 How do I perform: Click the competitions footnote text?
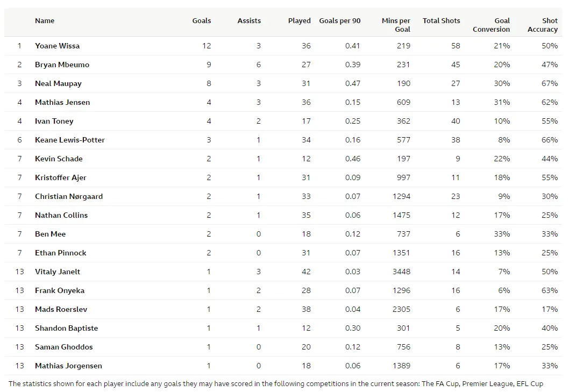click(275, 384)
